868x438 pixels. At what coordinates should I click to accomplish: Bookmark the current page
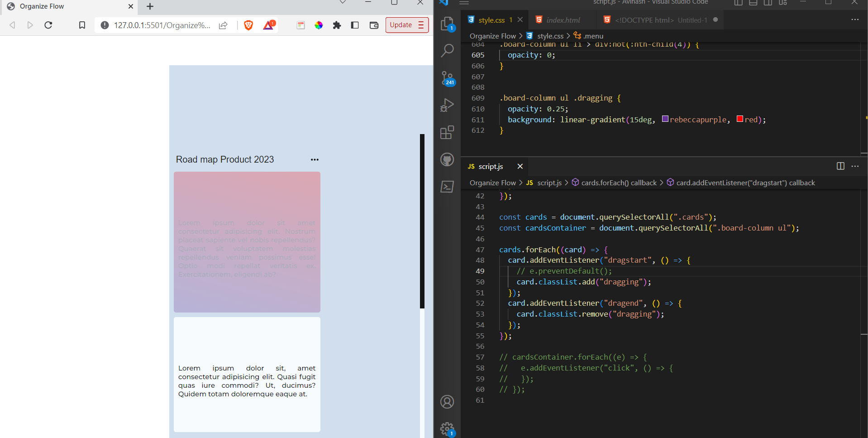point(82,25)
